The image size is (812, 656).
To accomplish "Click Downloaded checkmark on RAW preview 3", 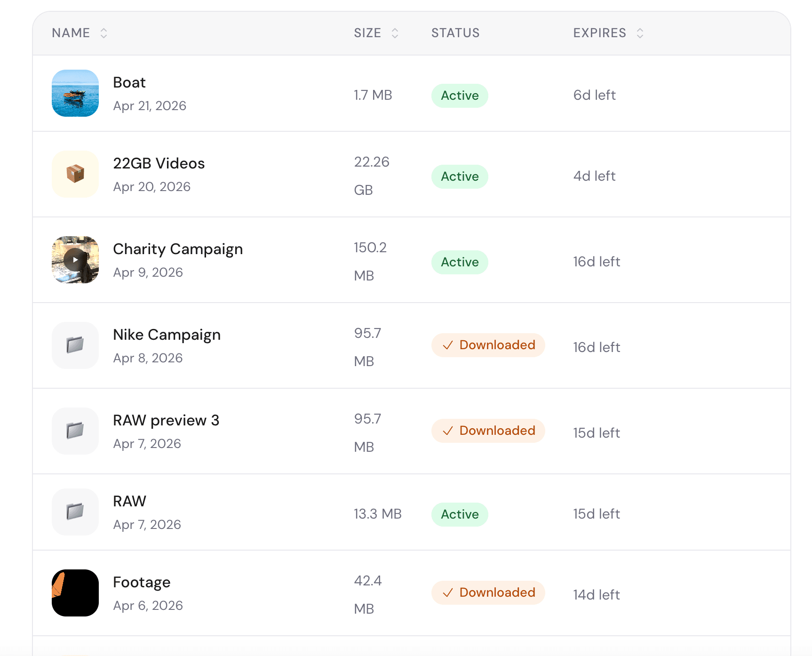I will (x=448, y=431).
